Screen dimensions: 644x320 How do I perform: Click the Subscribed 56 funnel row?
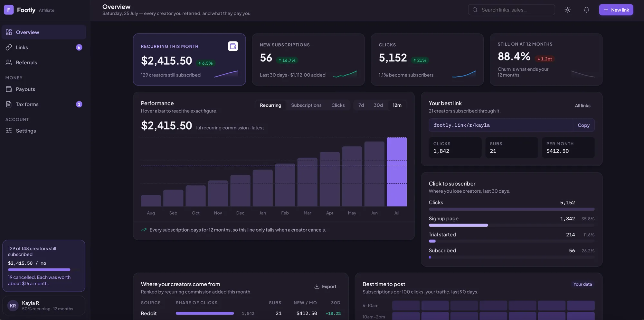click(512, 253)
